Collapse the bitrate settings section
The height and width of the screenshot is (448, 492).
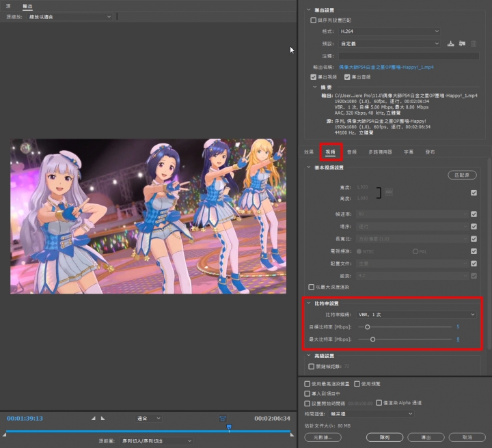point(308,303)
